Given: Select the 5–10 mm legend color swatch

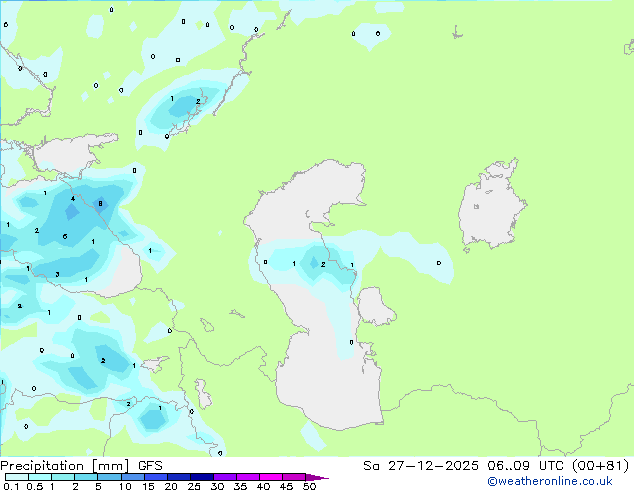Looking at the screenshot, I should 110,477.
